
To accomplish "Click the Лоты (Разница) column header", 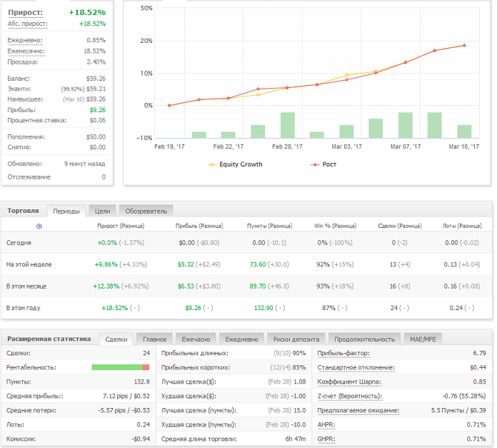I will [x=462, y=226].
